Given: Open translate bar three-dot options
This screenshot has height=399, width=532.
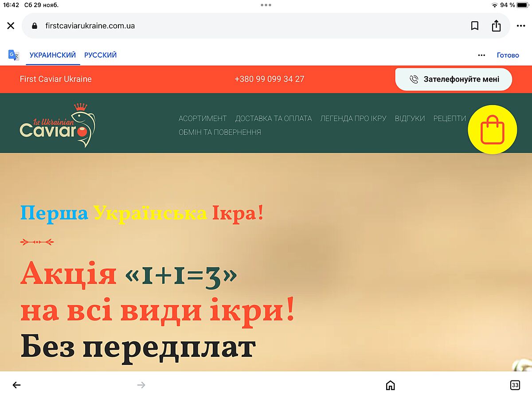Looking at the screenshot, I should [x=481, y=55].
